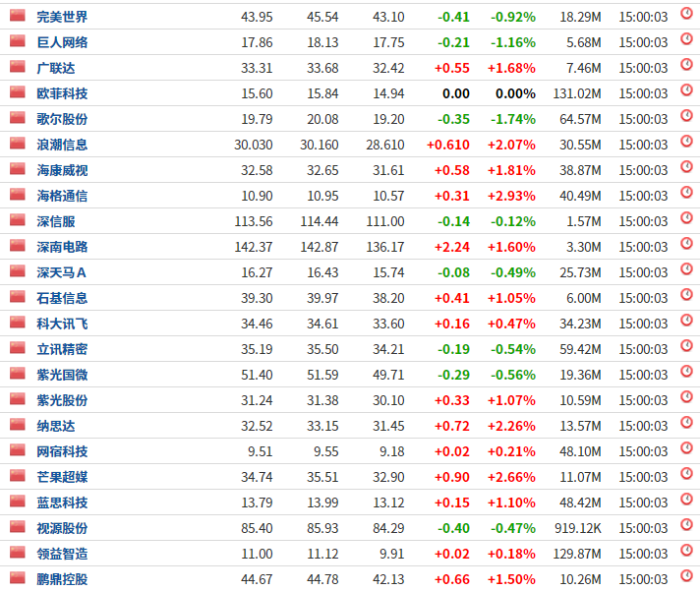This screenshot has height=591, width=700.
Task: Click the clock icon in the 巨人网络 row
Action: [686, 38]
